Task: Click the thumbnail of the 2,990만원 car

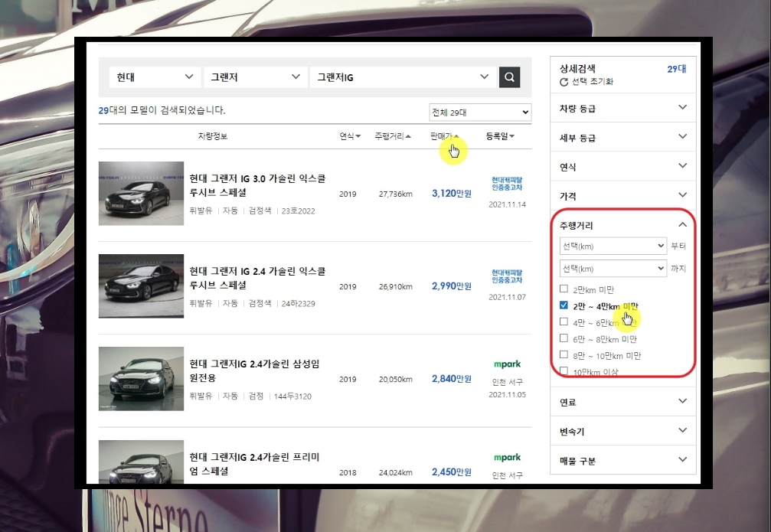Action: pos(141,286)
